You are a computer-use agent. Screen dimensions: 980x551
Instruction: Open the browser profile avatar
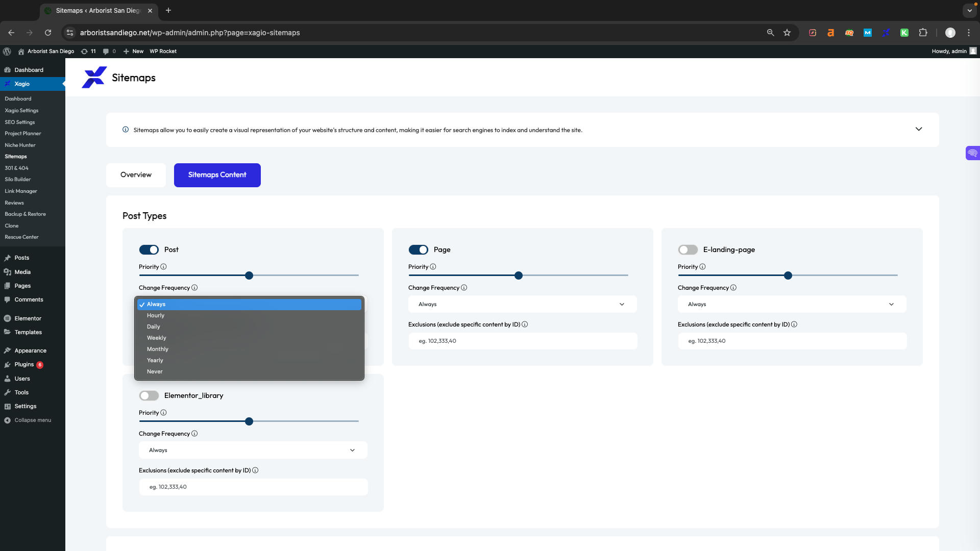950,33
